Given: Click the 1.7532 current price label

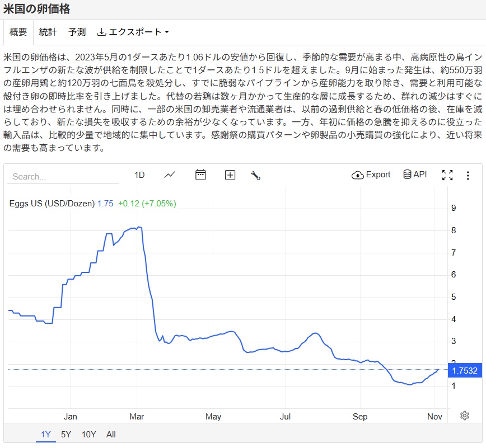Looking at the screenshot, I should pos(465,370).
